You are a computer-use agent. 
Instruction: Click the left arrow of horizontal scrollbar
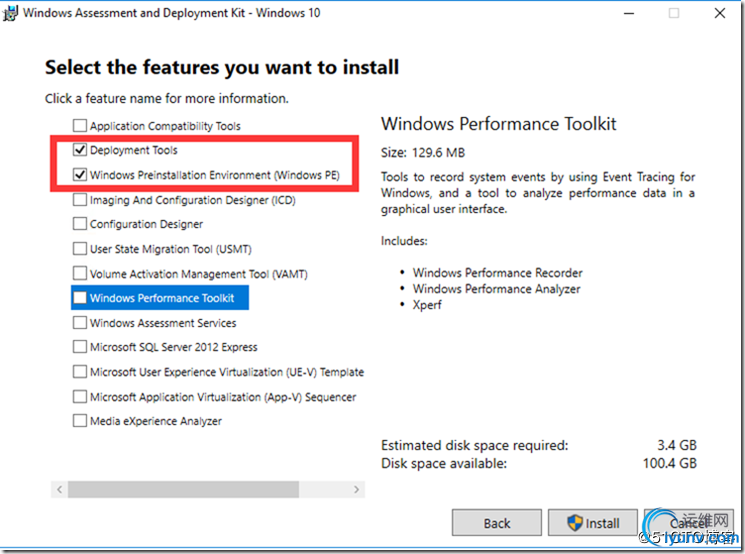tap(59, 489)
